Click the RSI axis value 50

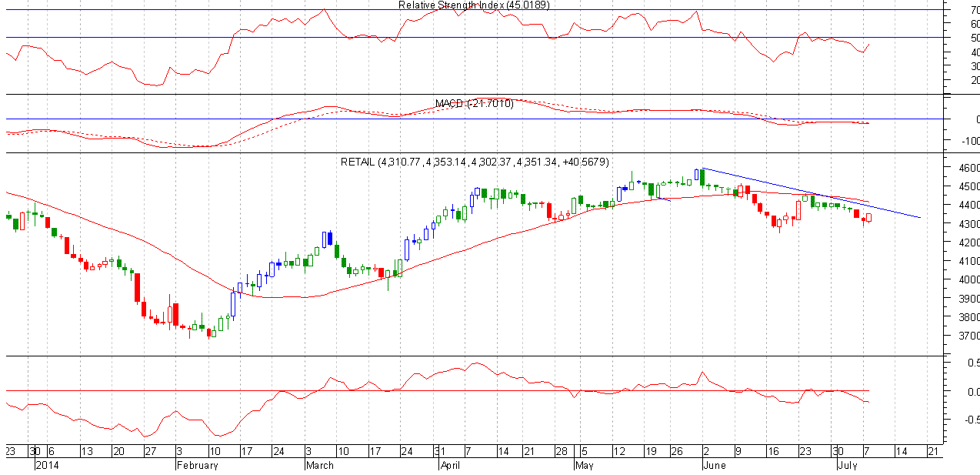tap(974, 38)
